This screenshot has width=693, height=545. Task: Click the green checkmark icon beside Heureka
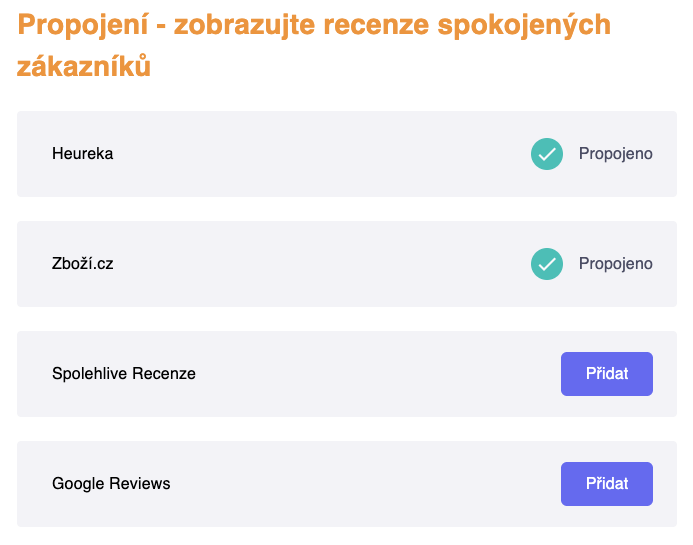point(546,154)
